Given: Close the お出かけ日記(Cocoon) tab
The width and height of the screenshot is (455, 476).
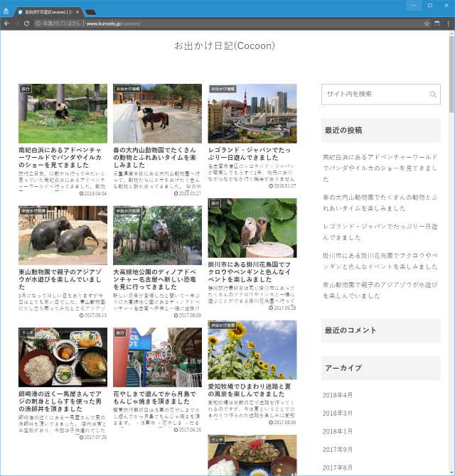Looking at the screenshot, I should pos(77,12).
